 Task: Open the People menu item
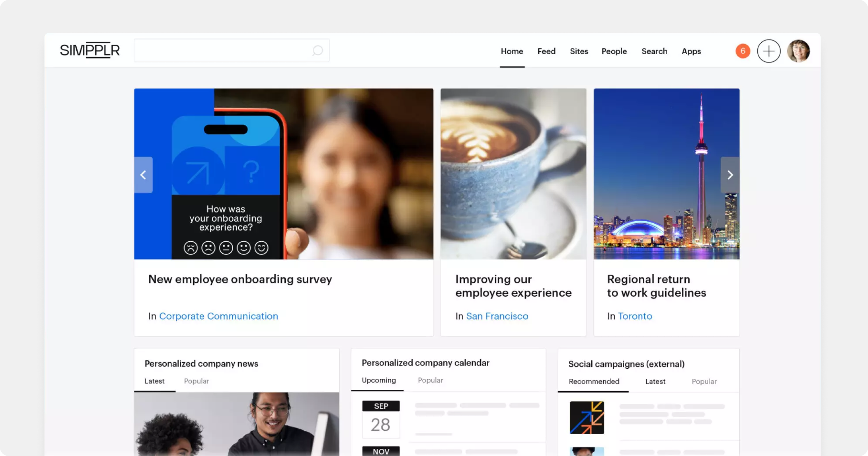click(x=614, y=51)
